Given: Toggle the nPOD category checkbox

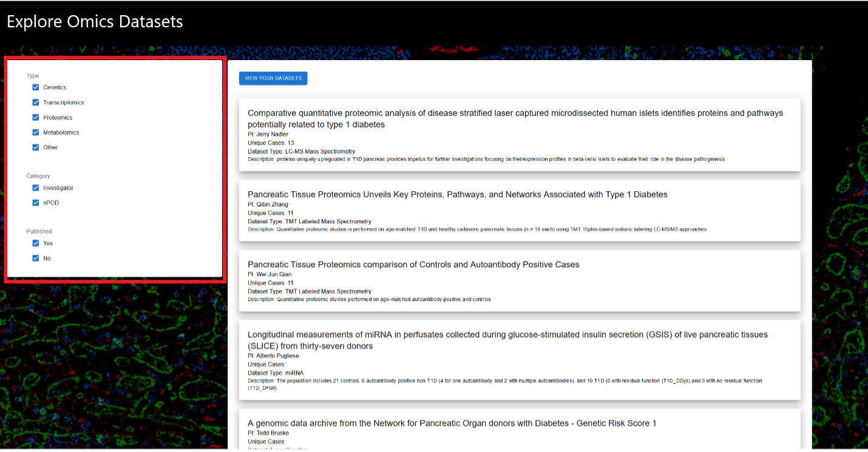Looking at the screenshot, I should click(x=36, y=203).
